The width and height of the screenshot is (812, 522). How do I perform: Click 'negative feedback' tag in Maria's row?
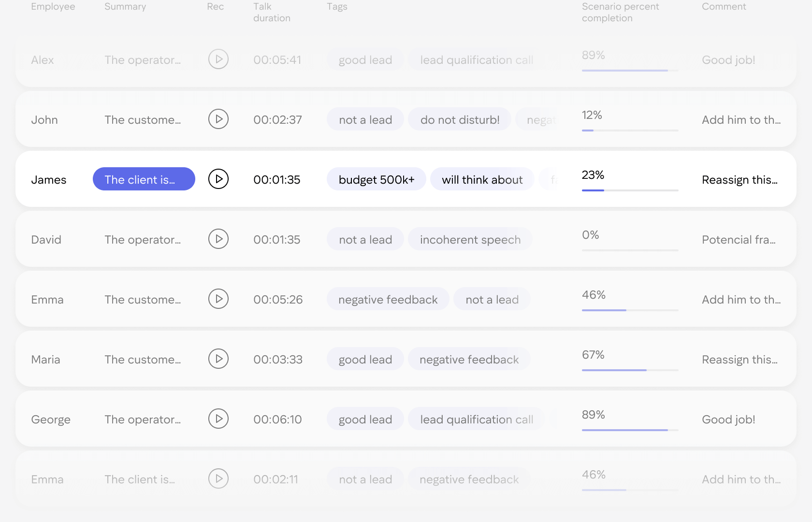coord(469,359)
